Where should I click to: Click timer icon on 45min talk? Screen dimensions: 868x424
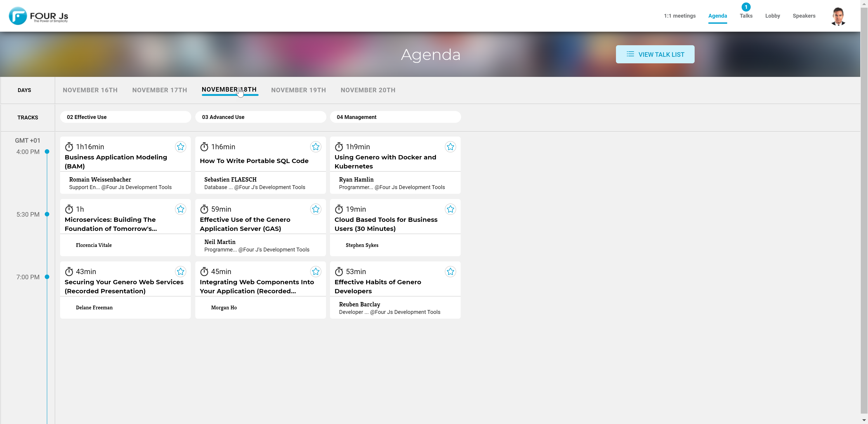tap(204, 271)
